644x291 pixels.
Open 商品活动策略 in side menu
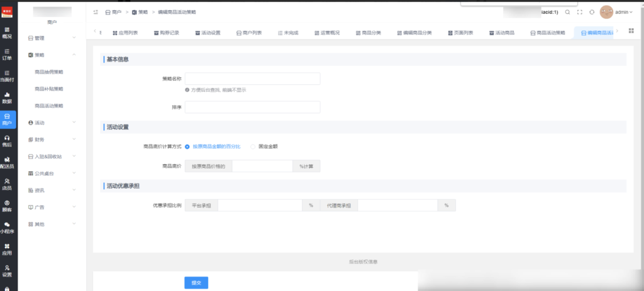pos(49,106)
